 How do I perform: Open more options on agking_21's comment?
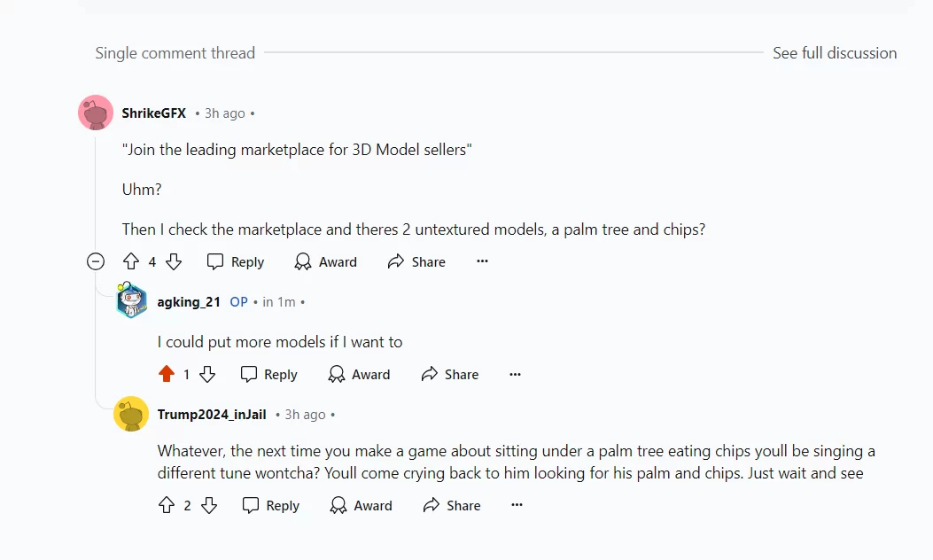516,374
